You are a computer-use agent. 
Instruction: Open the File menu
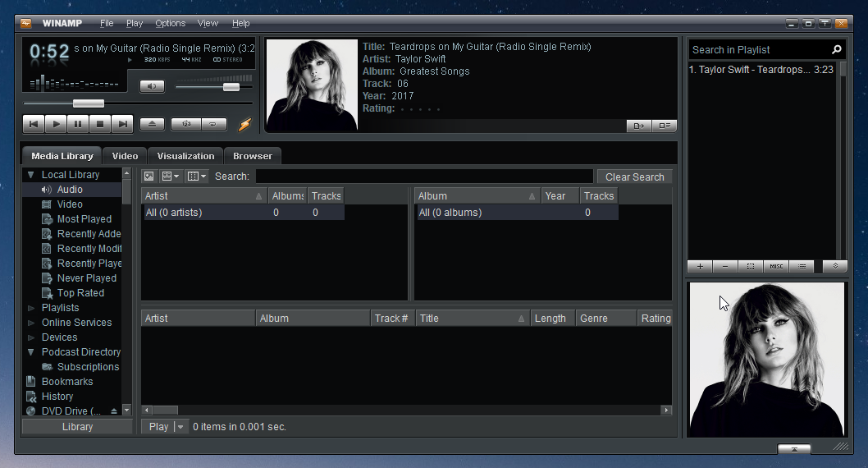107,23
